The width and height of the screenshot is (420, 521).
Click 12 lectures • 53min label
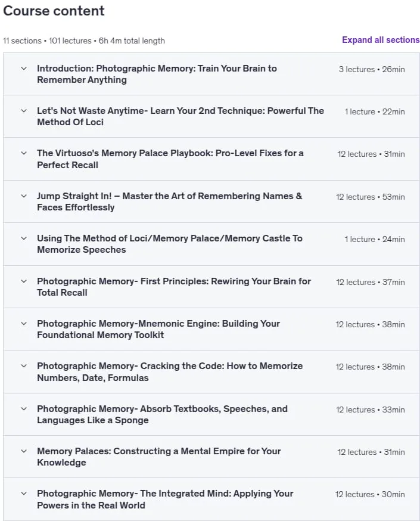pos(370,197)
